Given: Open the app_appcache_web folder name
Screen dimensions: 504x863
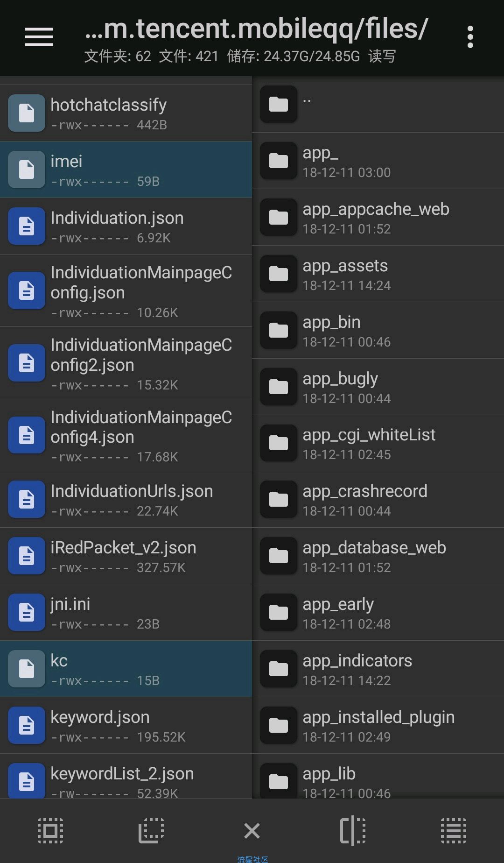Looking at the screenshot, I should coord(376,210).
